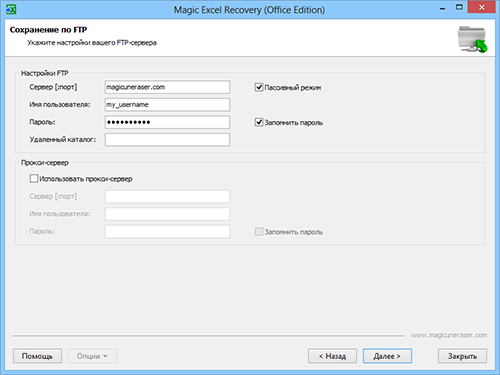This screenshot has height=375, width=500.
Task: Click Укажите настройки вашего FTP-сервера subtitle
Action: (x=92, y=43)
